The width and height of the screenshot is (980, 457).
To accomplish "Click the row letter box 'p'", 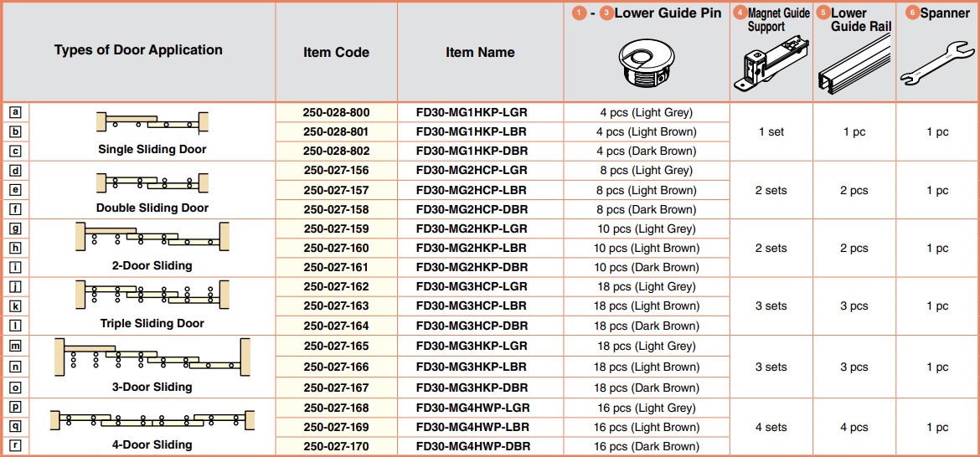I will coord(16,408).
